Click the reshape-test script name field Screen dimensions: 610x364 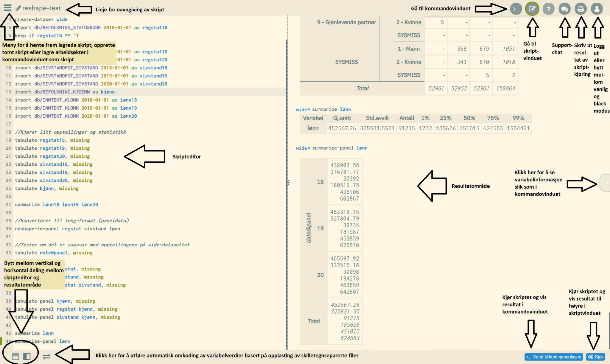[41, 8]
